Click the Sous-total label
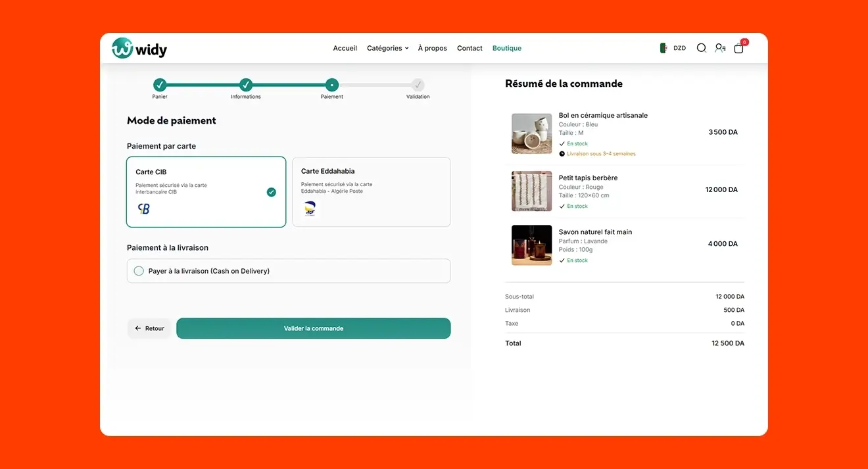Image resolution: width=868 pixels, height=469 pixels. pos(519,297)
